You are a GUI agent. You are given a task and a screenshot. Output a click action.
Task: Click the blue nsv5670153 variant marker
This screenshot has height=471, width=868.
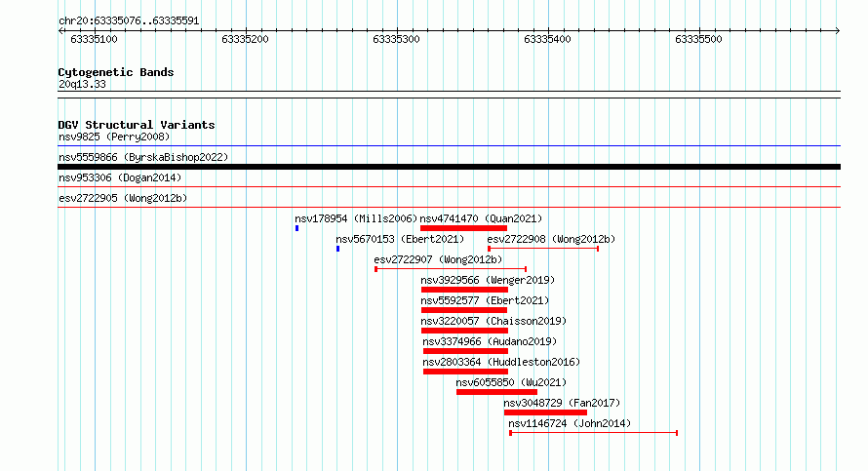(x=338, y=249)
